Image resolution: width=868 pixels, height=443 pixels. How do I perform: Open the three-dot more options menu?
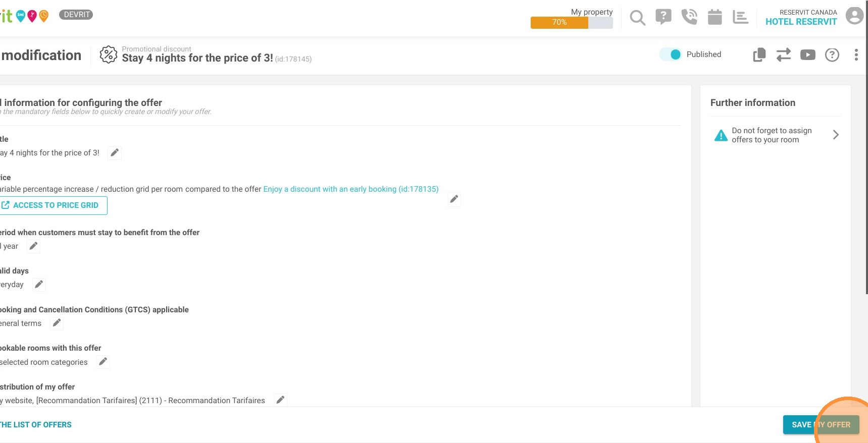pos(856,54)
